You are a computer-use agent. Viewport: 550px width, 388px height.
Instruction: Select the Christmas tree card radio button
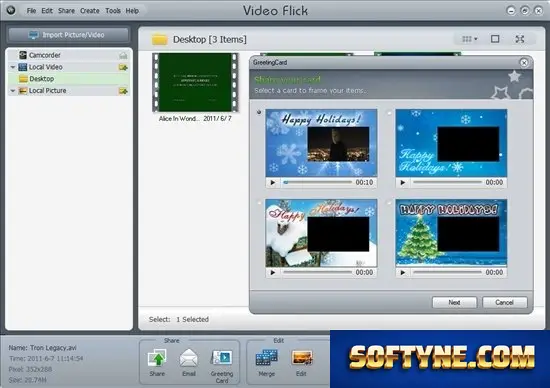[x=389, y=202]
